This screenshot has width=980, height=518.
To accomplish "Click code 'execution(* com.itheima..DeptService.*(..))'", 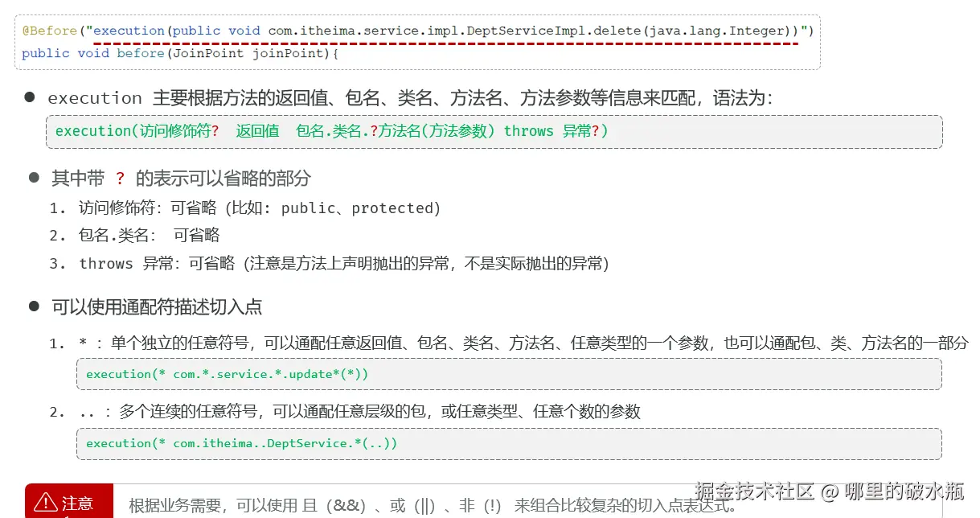I will 242,443.
